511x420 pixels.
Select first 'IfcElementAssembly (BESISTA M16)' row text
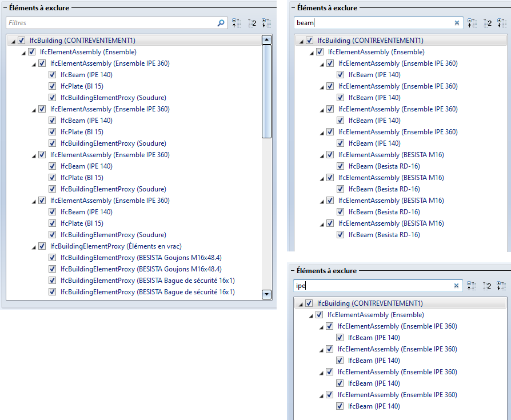(391, 155)
